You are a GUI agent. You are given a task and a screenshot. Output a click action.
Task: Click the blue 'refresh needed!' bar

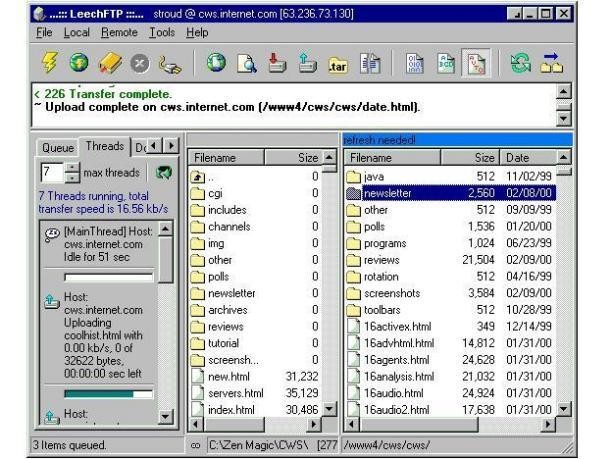(x=457, y=140)
